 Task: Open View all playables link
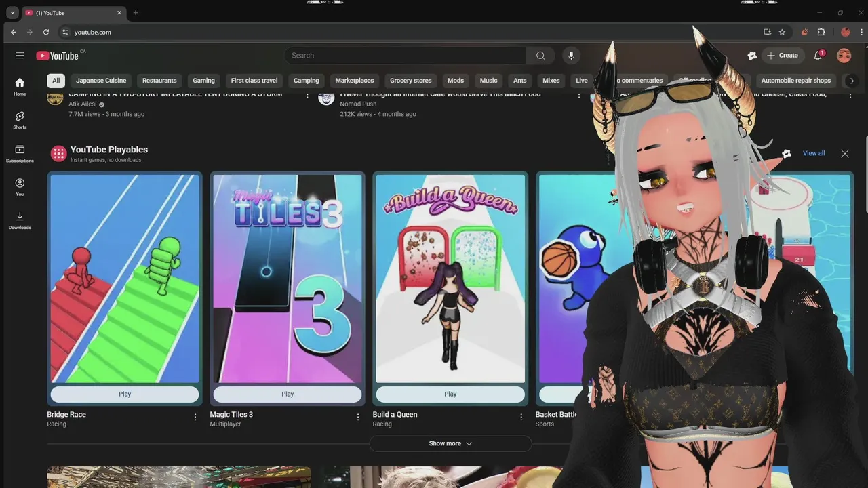tap(814, 153)
